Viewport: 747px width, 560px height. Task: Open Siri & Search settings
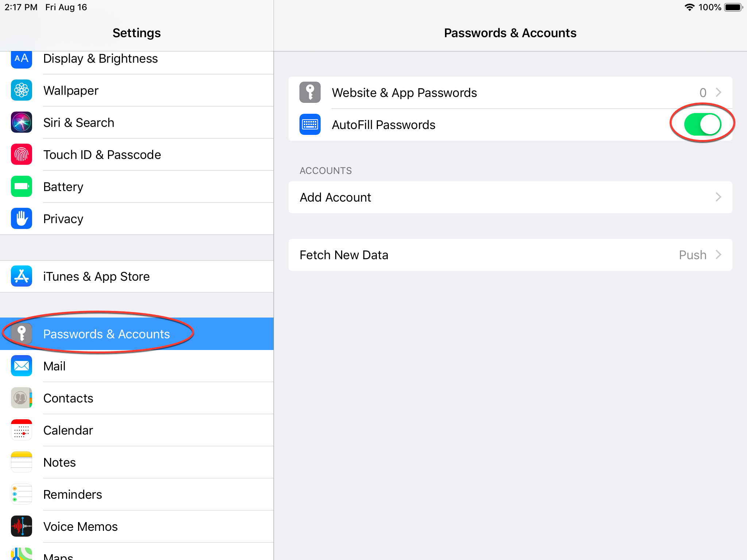[137, 122]
